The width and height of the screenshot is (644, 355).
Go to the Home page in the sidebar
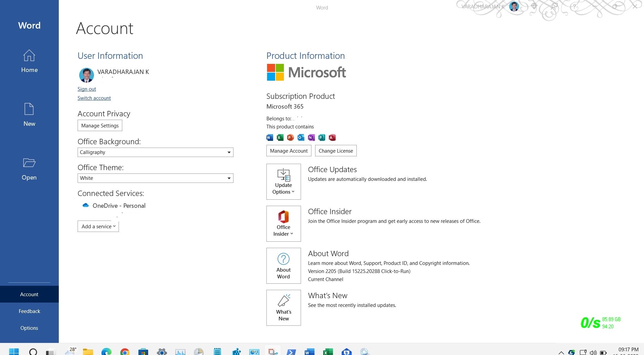tap(29, 61)
